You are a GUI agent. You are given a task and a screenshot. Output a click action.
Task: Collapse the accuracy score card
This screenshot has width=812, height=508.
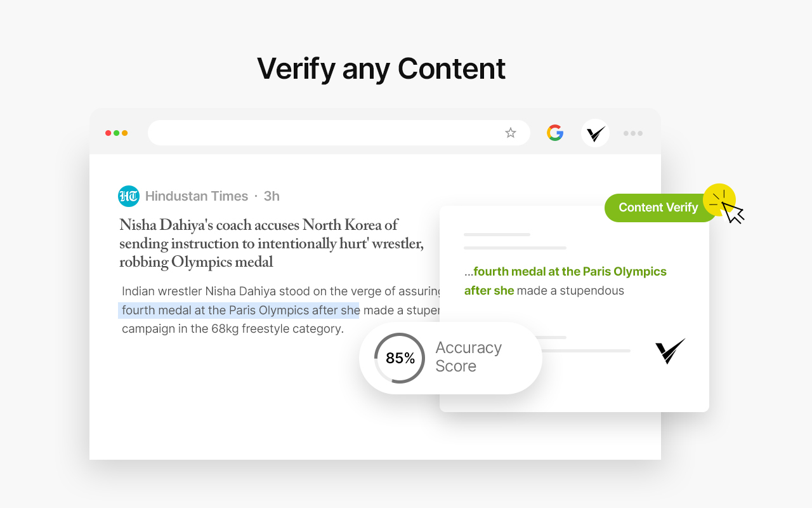pos(450,358)
